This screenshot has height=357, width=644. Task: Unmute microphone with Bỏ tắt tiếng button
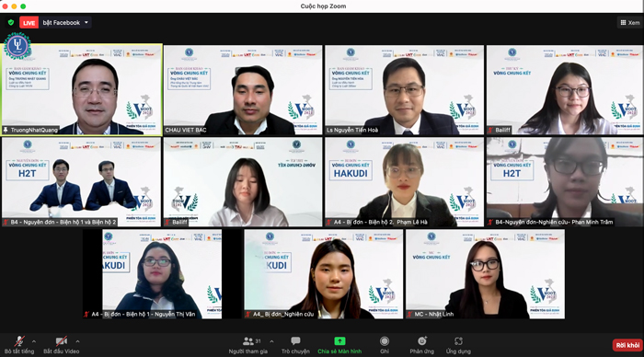click(19, 345)
